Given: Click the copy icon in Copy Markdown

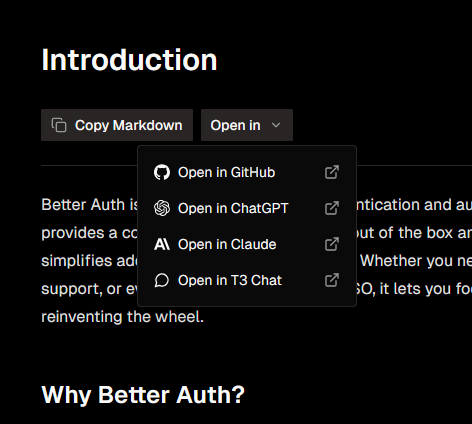Looking at the screenshot, I should (59, 125).
